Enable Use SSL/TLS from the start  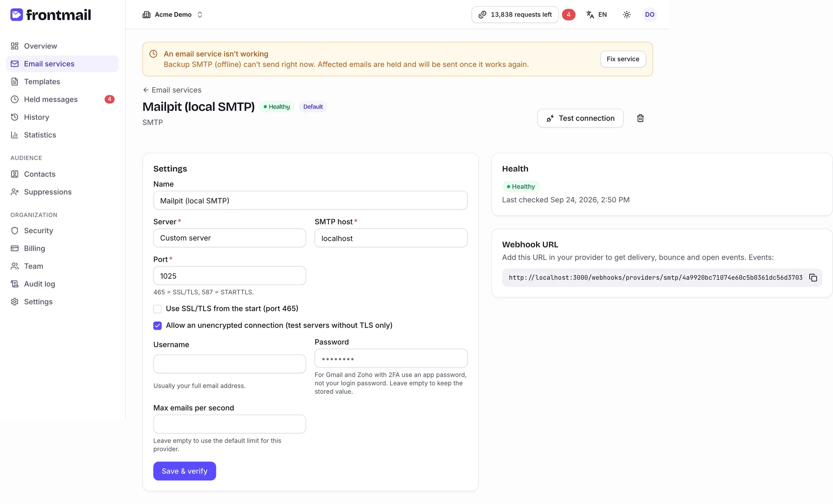(x=158, y=309)
